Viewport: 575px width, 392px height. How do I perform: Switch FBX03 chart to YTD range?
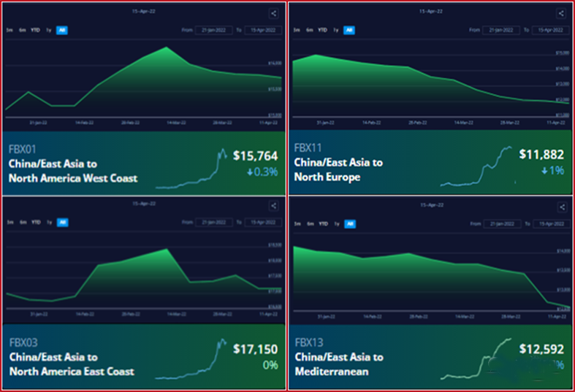35,223
